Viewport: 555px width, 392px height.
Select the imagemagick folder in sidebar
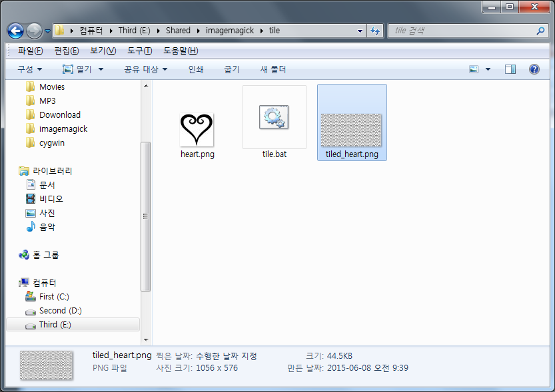pos(63,128)
